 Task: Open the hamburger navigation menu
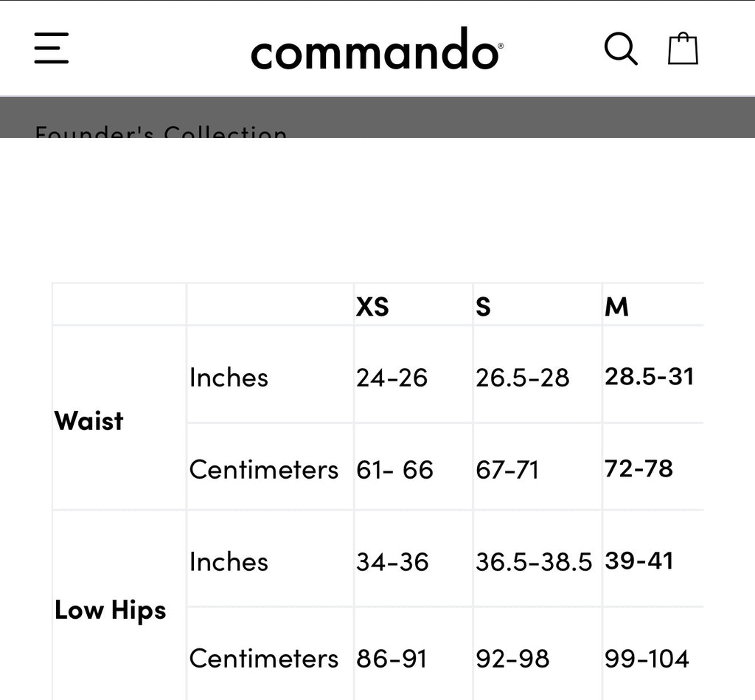click(52, 48)
